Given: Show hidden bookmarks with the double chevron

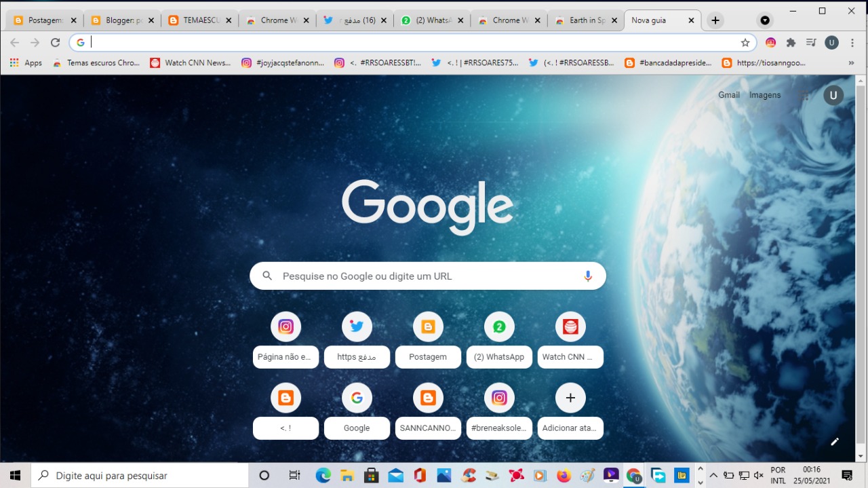Looking at the screenshot, I should pyautogui.click(x=851, y=62).
